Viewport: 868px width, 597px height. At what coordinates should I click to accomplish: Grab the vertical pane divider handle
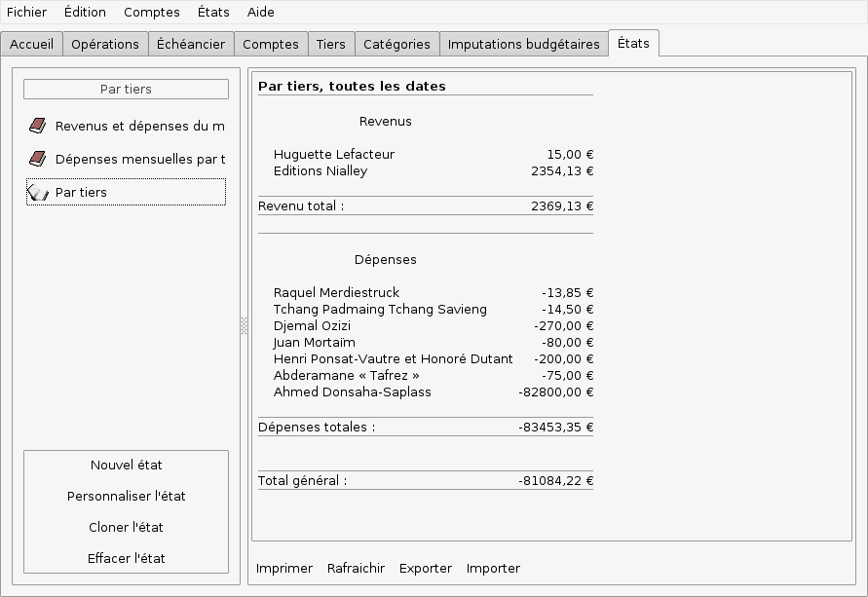coord(244,326)
